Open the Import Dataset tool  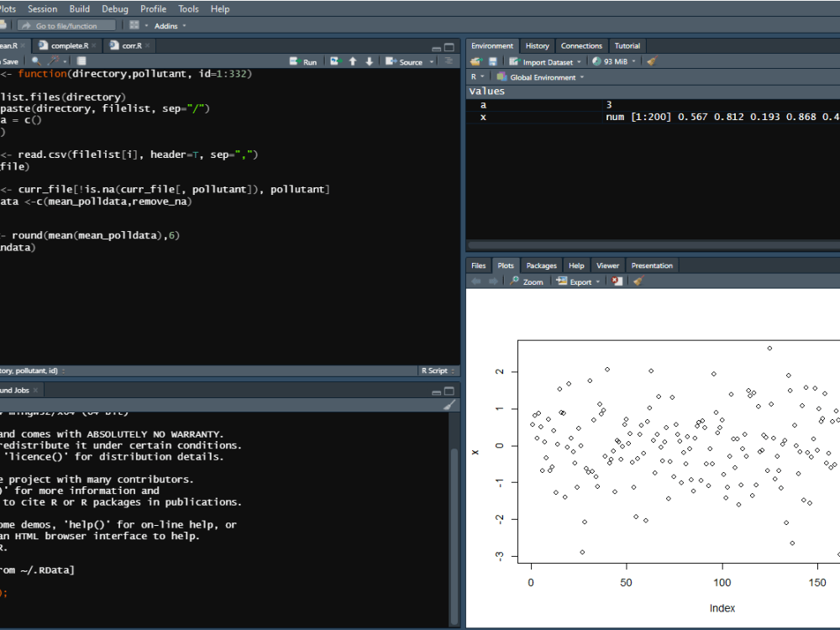tap(545, 61)
